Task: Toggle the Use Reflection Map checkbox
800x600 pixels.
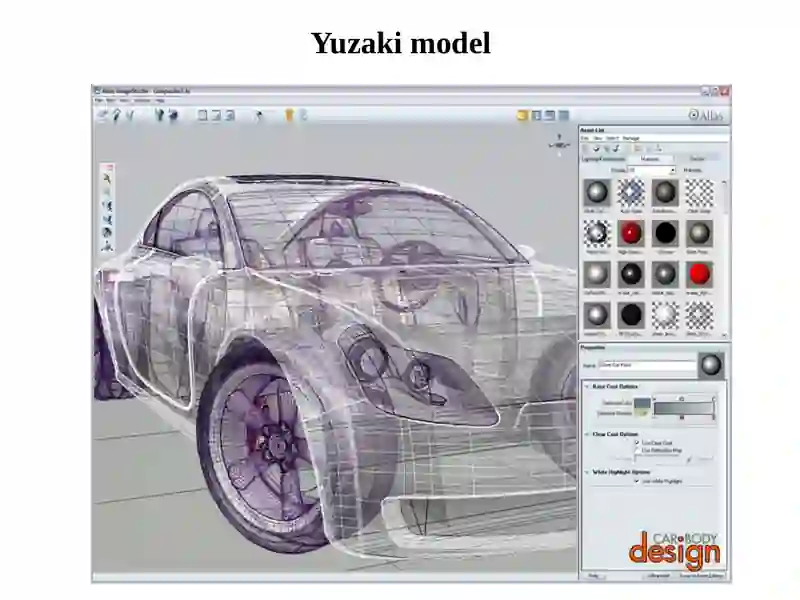Action: (x=637, y=450)
